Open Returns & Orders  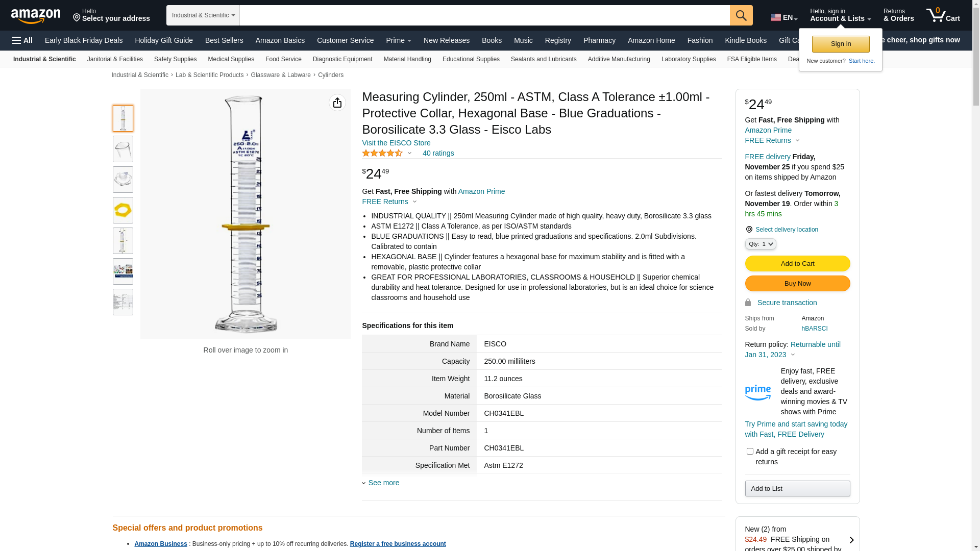pyautogui.click(x=898, y=15)
